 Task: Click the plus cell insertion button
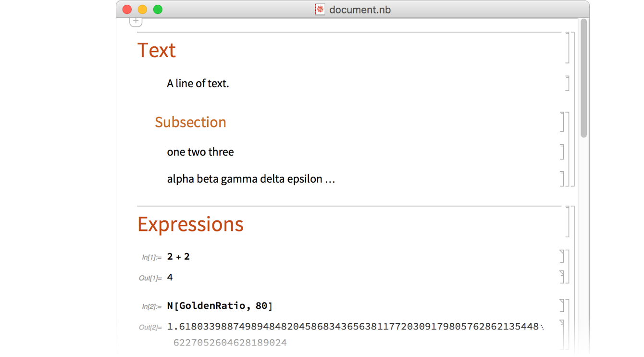(x=136, y=21)
